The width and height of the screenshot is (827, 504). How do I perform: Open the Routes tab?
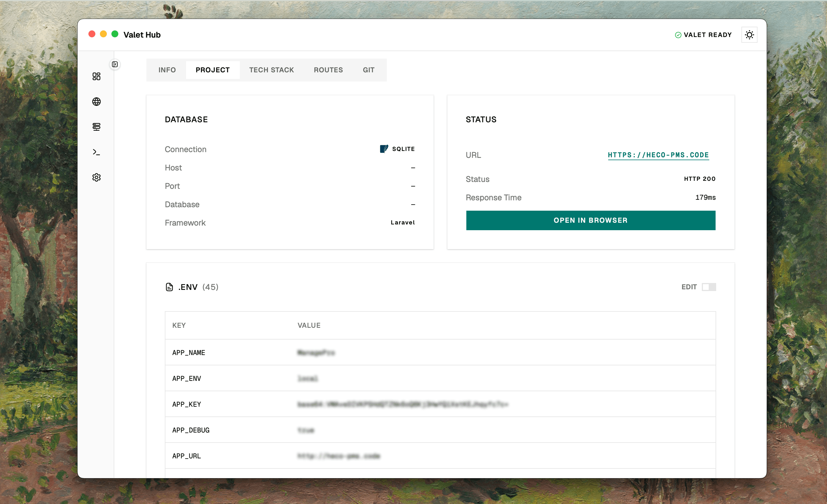[x=328, y=70]
